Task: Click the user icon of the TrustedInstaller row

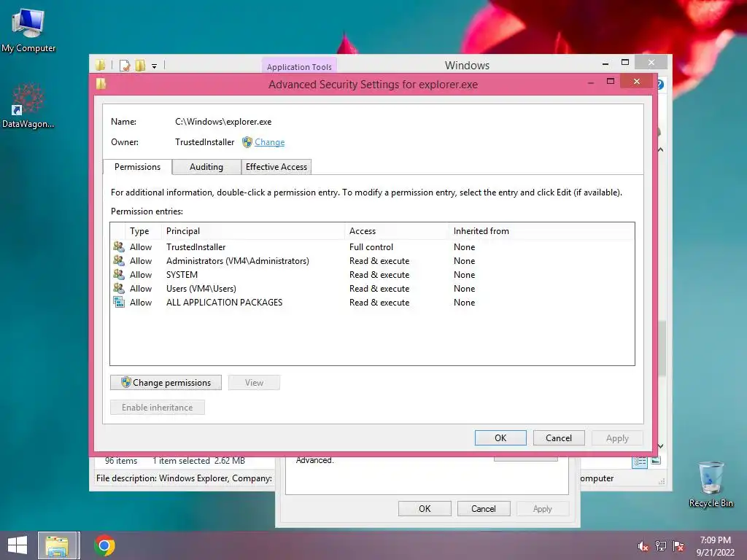Action: pos(119,246)
